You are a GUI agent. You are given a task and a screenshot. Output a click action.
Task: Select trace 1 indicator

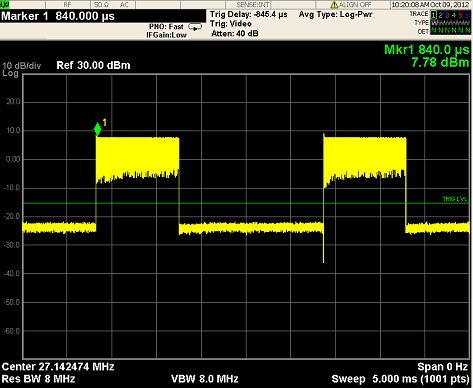(x=434, y=15)
